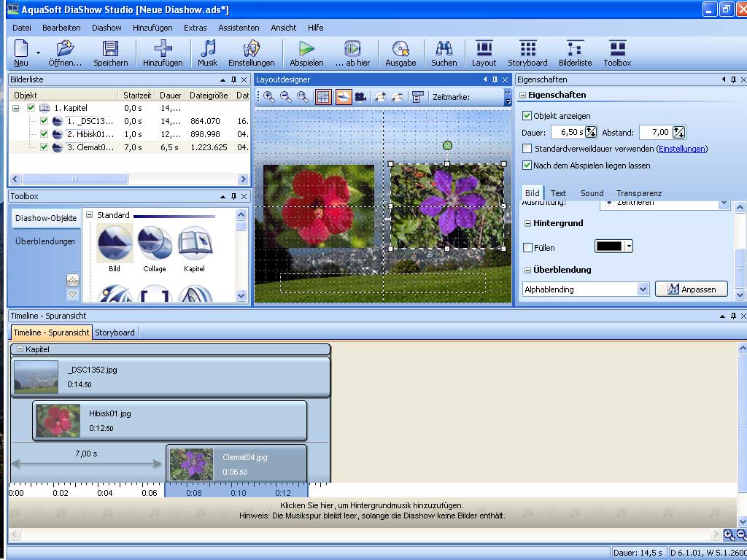Collapse the Kapitel tree node in Bilderliste

pyautogui.click(x=16, y=108)
